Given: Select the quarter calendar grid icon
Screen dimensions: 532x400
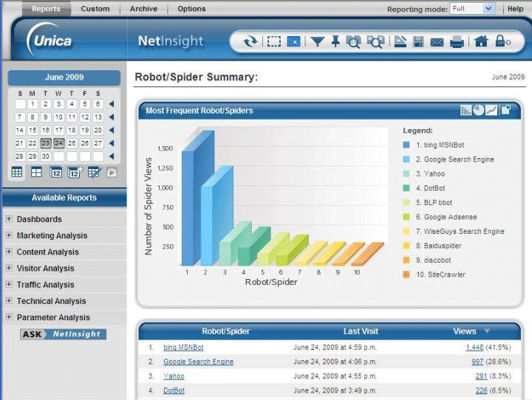Looking at the screenshot, I should pos(36,172).
